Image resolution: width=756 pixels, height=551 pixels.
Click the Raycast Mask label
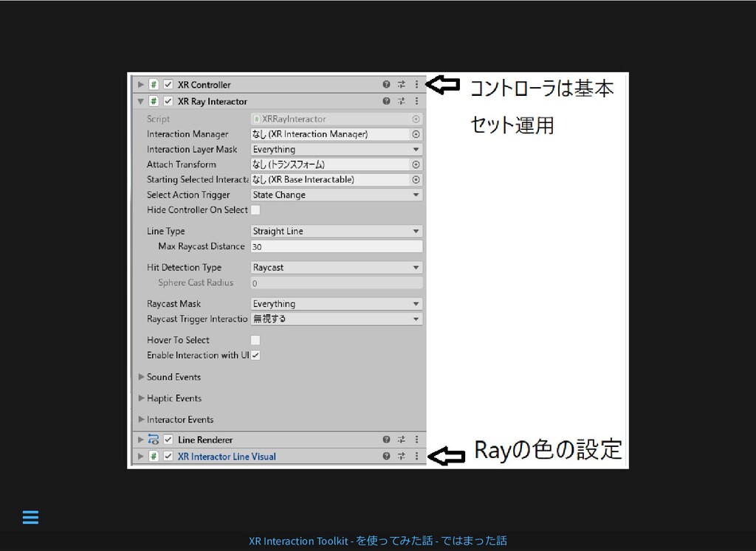click(173, 304)
